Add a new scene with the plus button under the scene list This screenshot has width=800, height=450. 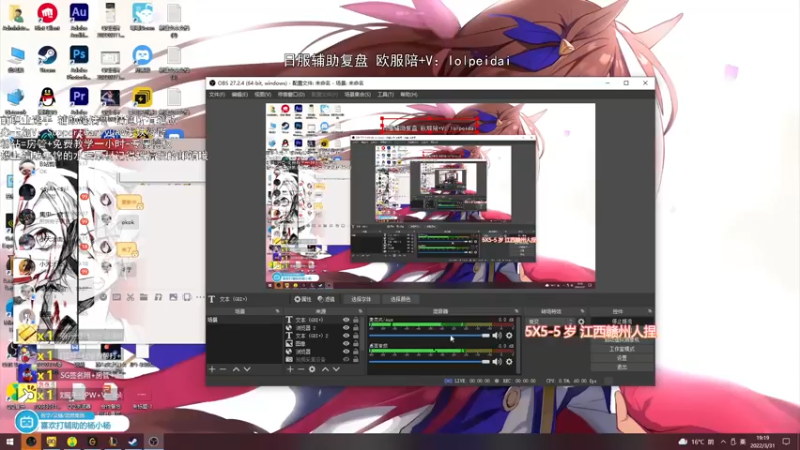click(x=212, y=369)
